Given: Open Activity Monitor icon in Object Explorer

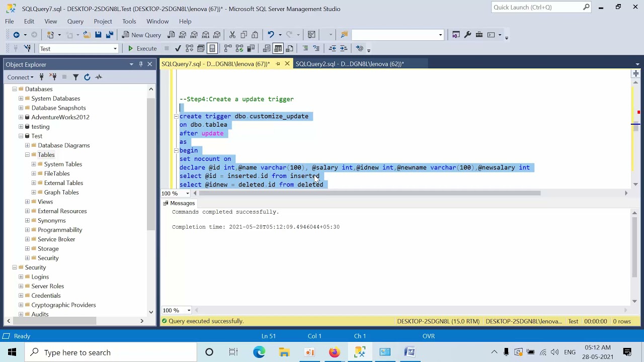Looking at the screenshot, I should tap(99, 77).
